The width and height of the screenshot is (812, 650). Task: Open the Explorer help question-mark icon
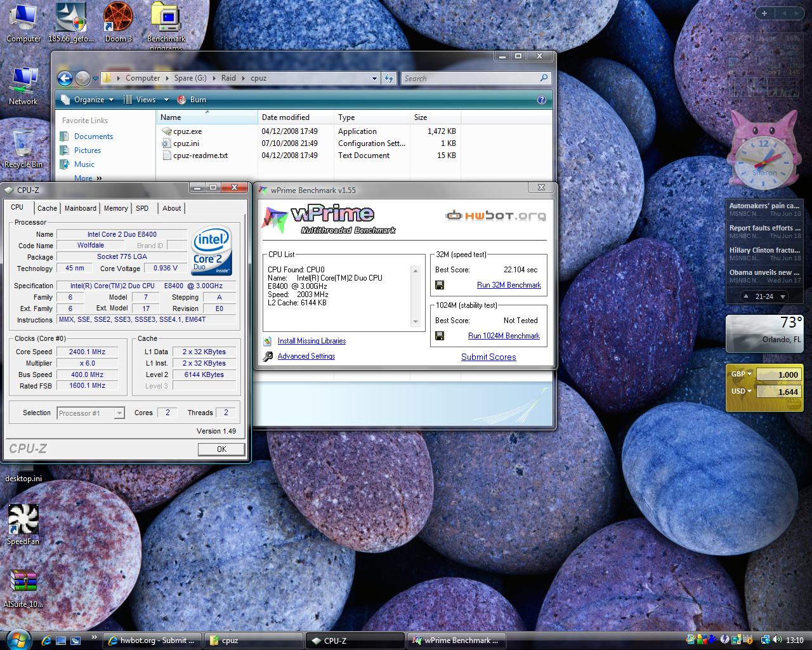[x=542, y=100]
